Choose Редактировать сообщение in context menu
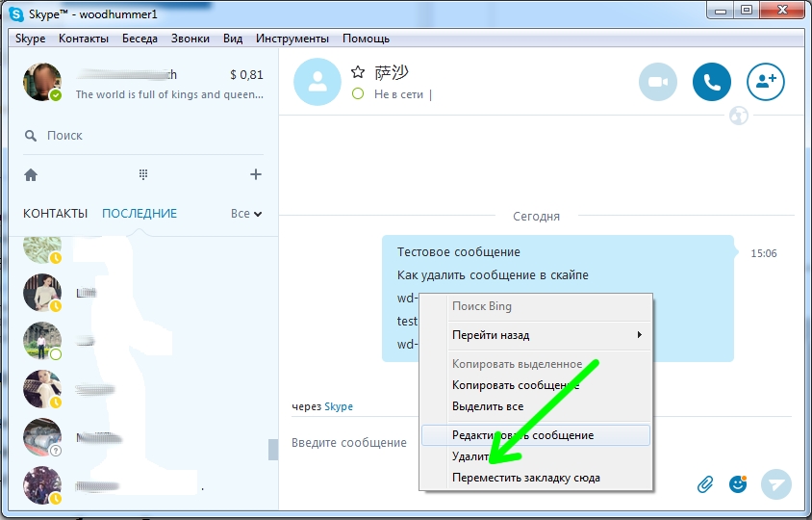Viewport: 812px width, 520px height. (536, 435)
